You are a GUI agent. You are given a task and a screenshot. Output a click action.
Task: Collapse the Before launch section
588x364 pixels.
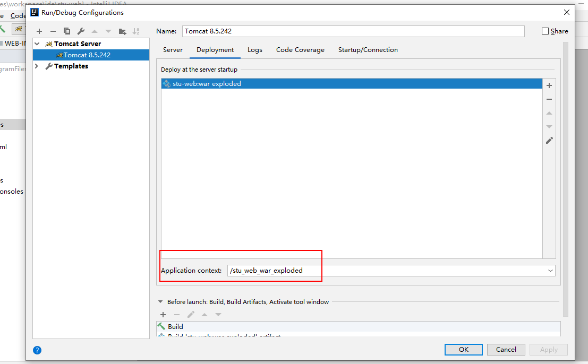pos(160,302)
